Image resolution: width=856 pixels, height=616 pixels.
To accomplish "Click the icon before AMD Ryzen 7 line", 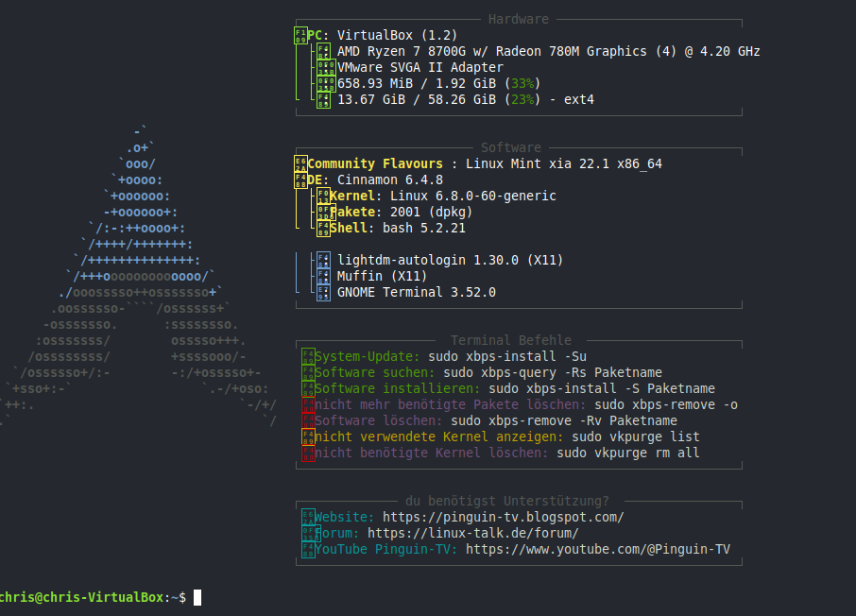I will pos(324,52).
